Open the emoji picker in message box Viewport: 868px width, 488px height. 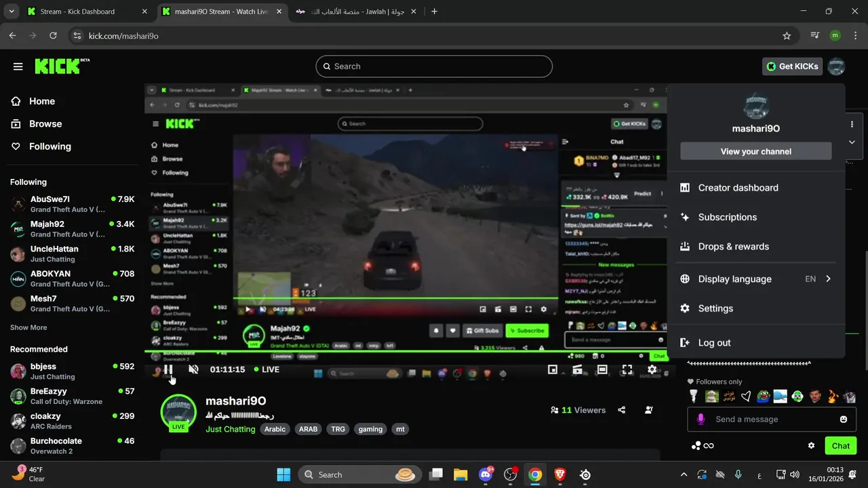coord(844,419)
